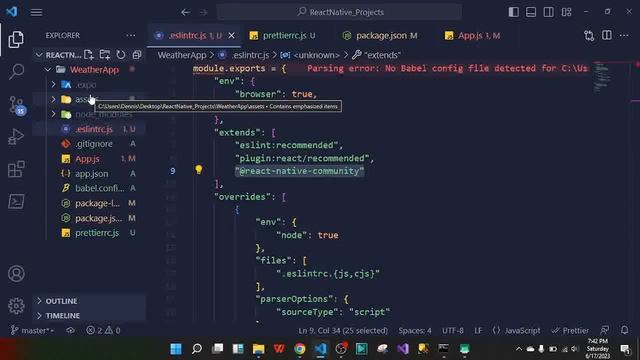Open the hamburger application menu
640x360 pixels.
[36, 12]
